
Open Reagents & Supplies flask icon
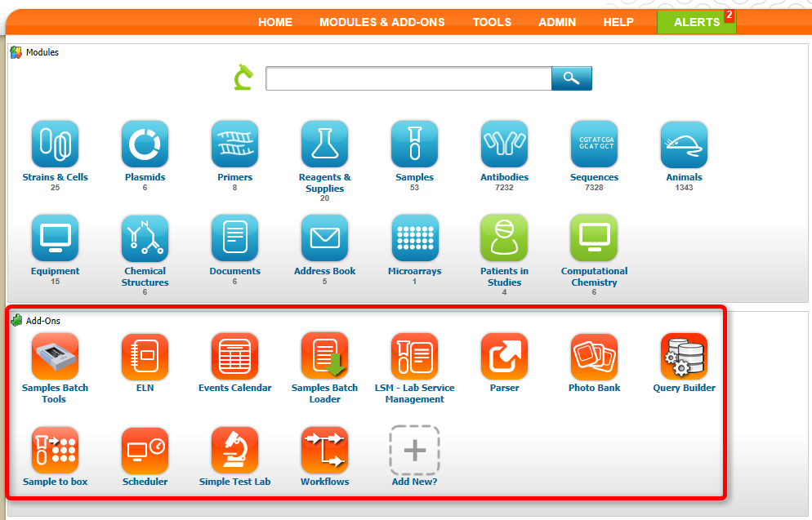tap(324, 144)
